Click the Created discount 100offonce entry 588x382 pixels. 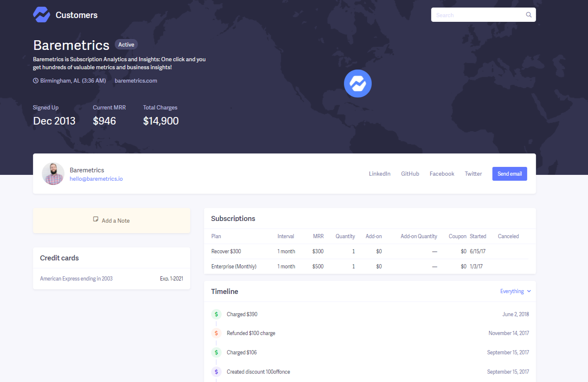(258, 372)
